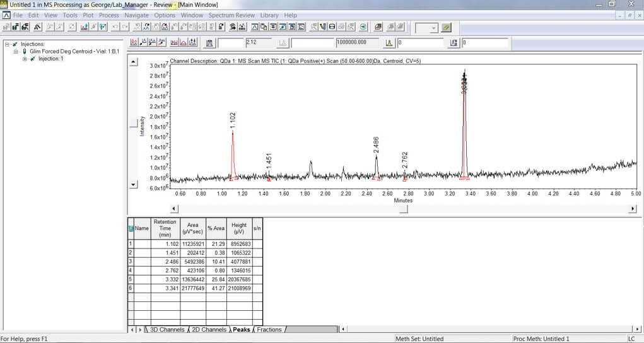Click the toolbar window icon showing a single small peak
Image resolution: width=644 pixels, height=343 pixels.
click(255, 27)
